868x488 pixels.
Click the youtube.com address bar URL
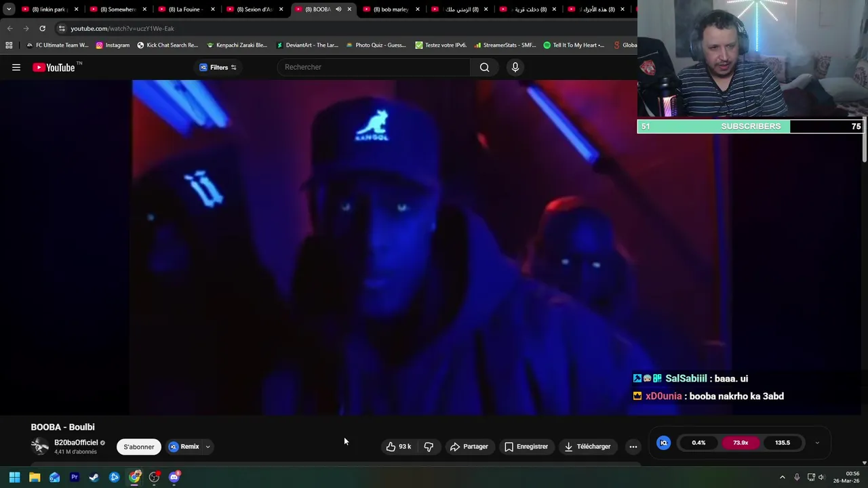[122, 28]
